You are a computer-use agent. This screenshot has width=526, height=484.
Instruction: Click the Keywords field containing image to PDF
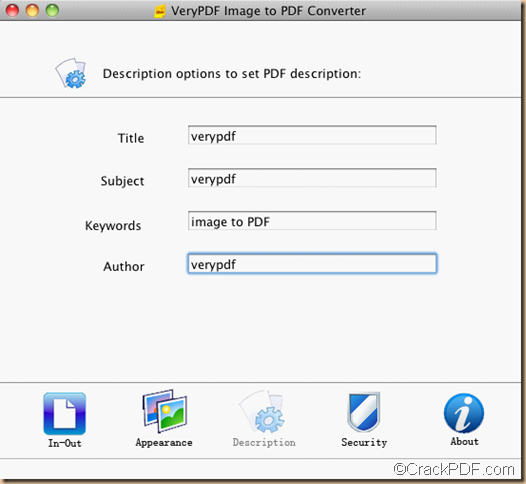click(312, 220)
